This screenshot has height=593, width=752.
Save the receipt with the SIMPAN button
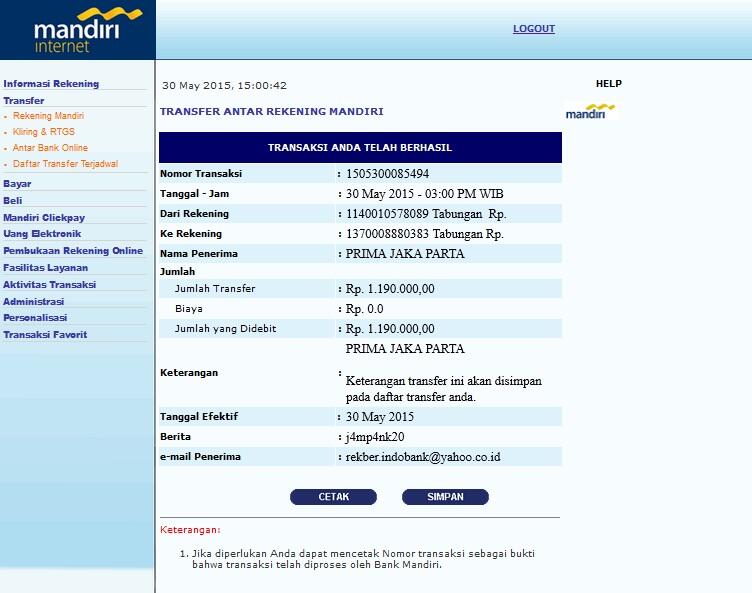(445, 497)
